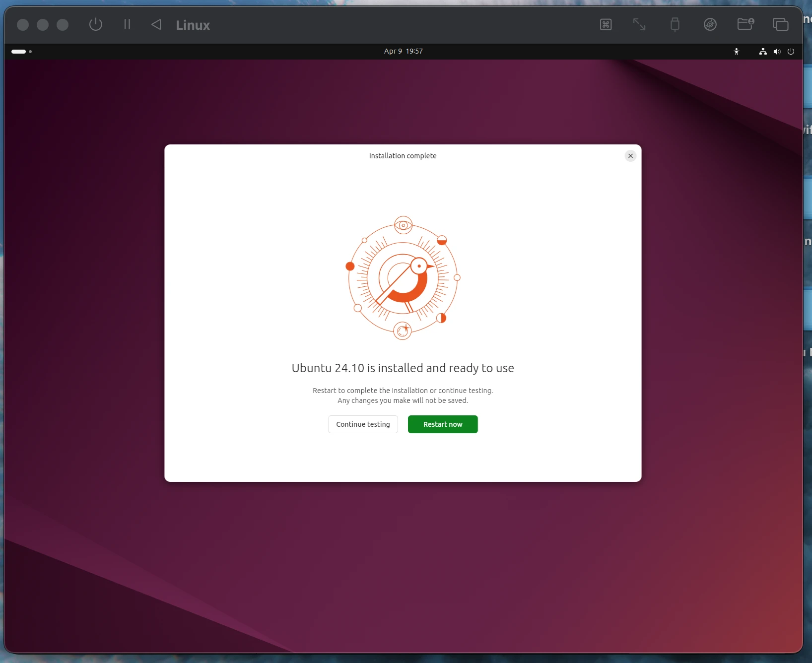Click the Ubuntu 24.10 is installed heading
This screenshot has height=663, width=812.
403,368
